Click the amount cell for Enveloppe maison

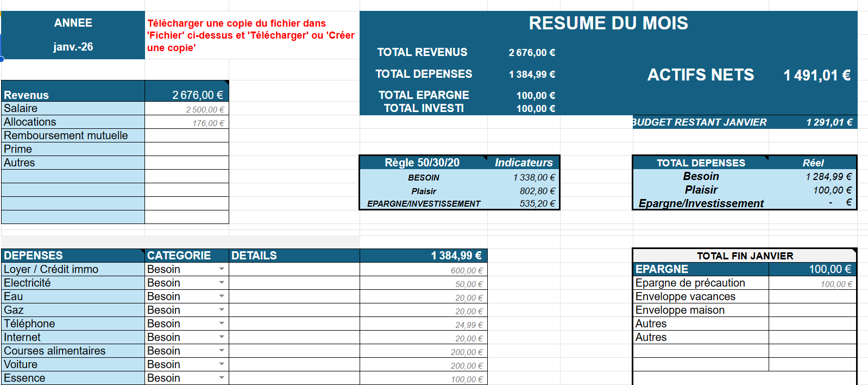coord(813,310)
